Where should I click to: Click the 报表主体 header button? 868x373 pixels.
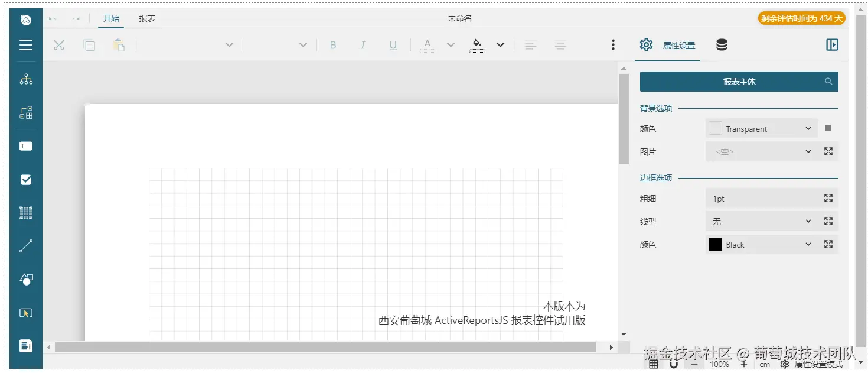click(739, 82)
